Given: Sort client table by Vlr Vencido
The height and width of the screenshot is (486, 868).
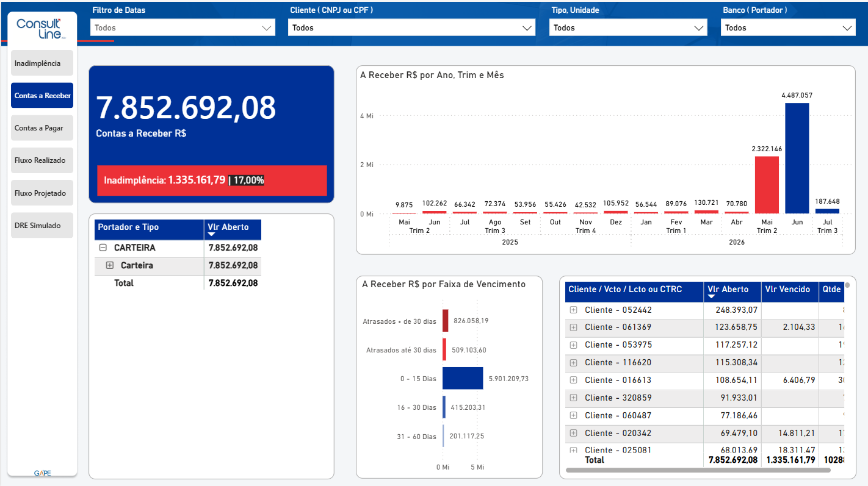Looking at the screenshot, I should click(790, 291).
